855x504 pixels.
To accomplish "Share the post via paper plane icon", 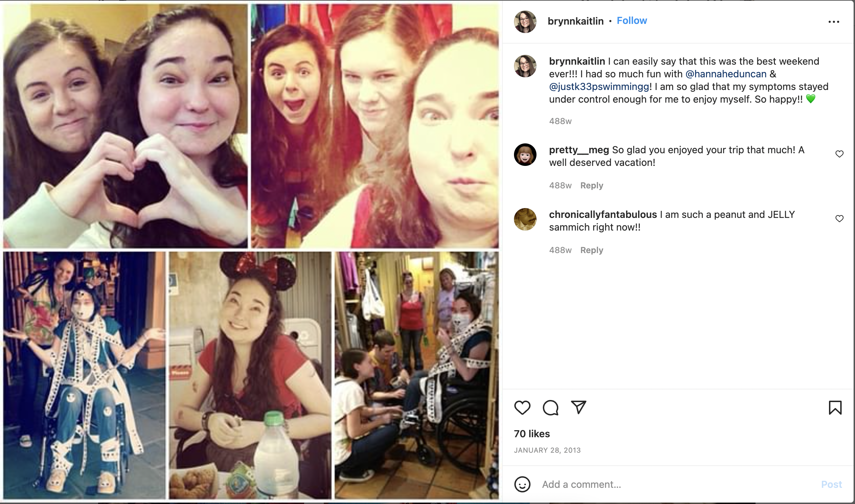I will (578, 407).
